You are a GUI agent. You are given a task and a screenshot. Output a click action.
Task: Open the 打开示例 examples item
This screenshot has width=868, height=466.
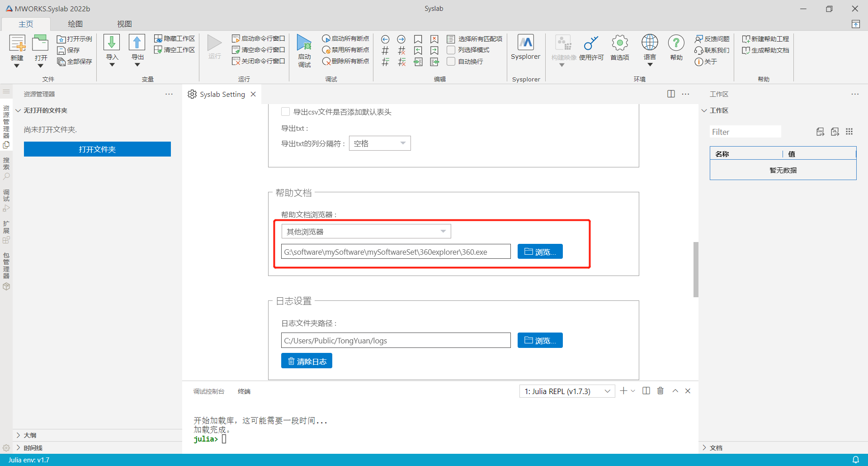[75, 39]
